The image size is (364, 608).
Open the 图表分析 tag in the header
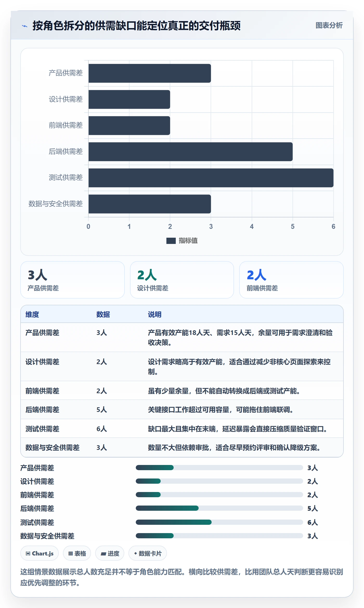click(329, 25)
